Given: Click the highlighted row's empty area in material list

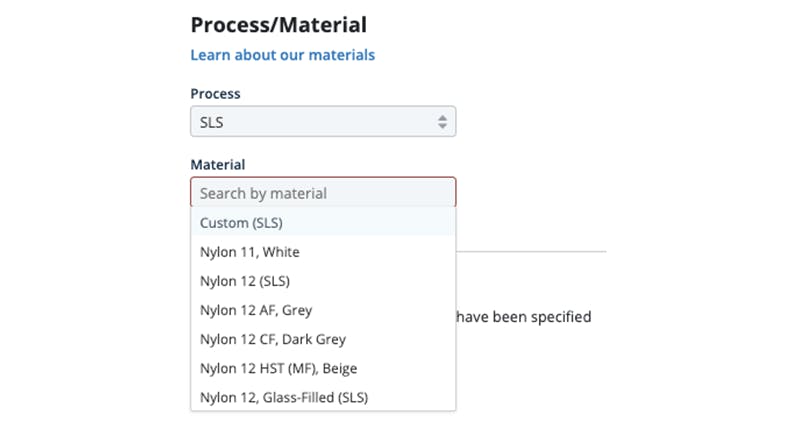Looking at the screenshot, I should (380, 222).
